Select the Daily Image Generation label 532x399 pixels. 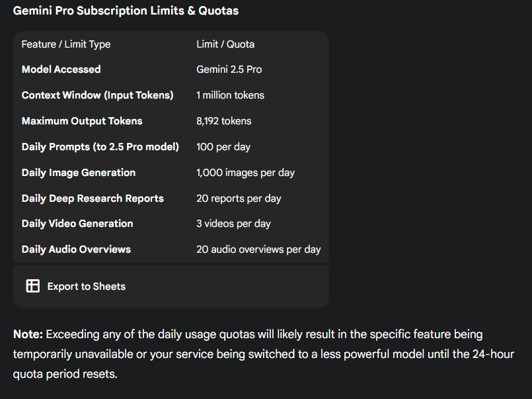coord(79,173)
